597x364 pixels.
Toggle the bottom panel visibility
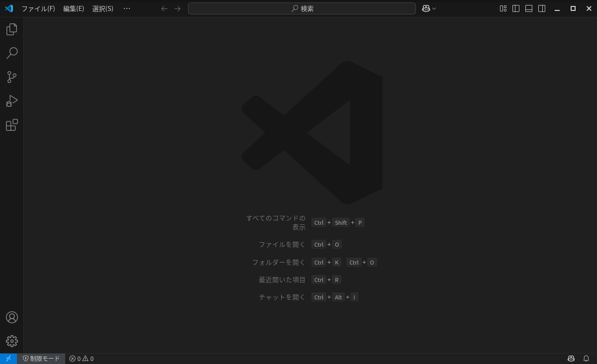pos(529,8)
